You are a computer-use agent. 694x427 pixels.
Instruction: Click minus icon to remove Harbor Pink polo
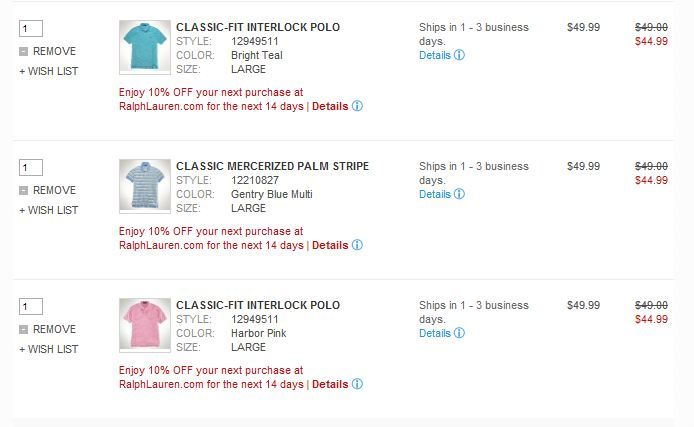click(23, 329)
